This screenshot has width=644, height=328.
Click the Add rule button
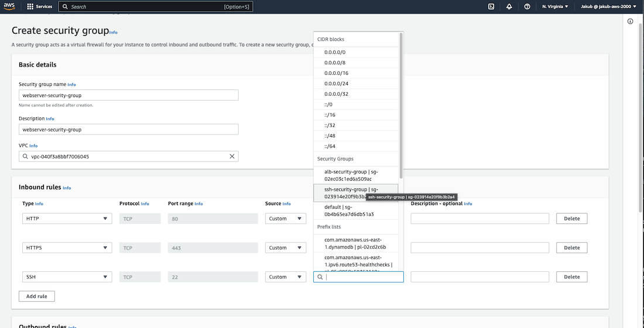click(37, 296)
